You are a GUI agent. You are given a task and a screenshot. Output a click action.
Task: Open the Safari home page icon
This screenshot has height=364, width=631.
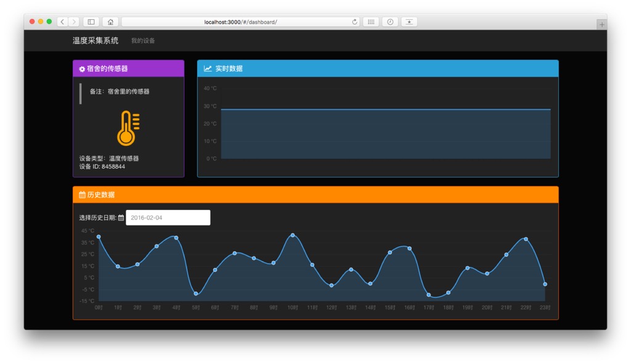pyautogui.click(x=110, y=22)
